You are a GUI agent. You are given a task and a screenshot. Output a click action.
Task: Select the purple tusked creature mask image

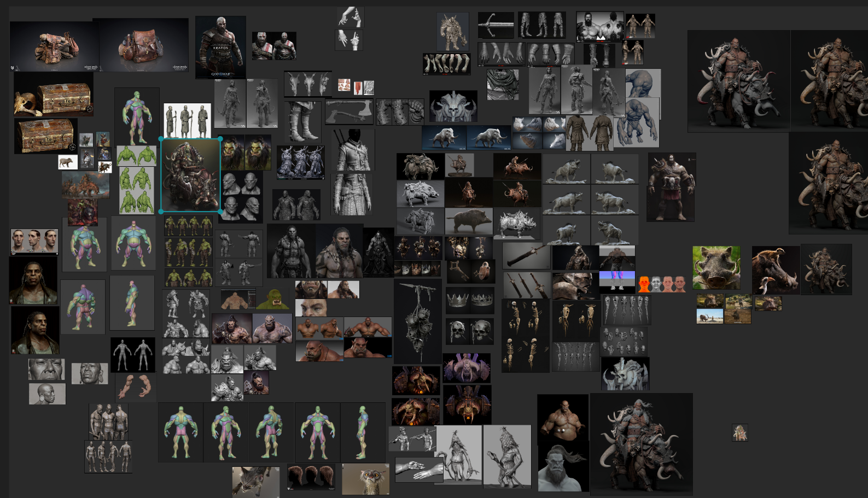click(467, 367)
